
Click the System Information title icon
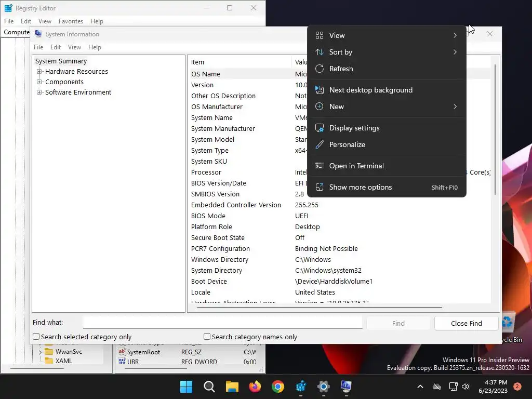[x=38, y=34]
